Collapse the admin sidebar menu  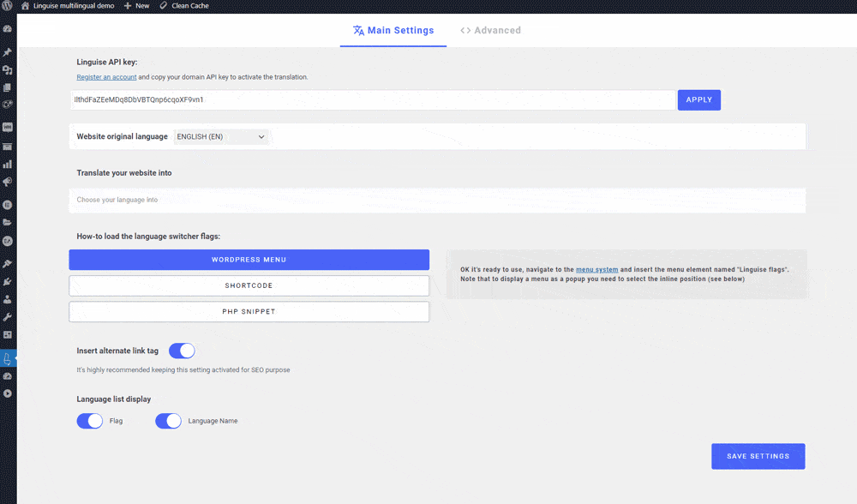tap(8, 392)
